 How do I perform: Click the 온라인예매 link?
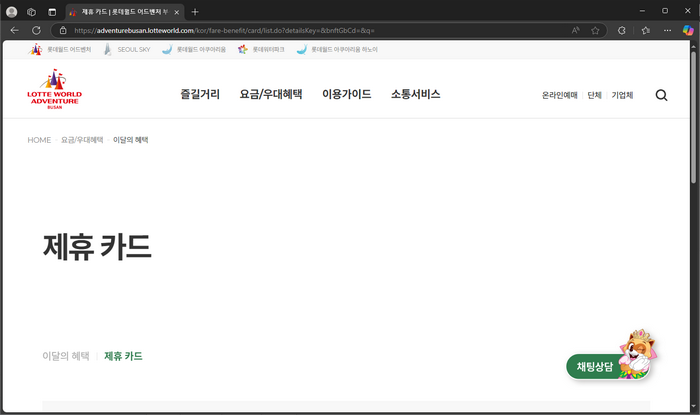[x=559, y=96]
